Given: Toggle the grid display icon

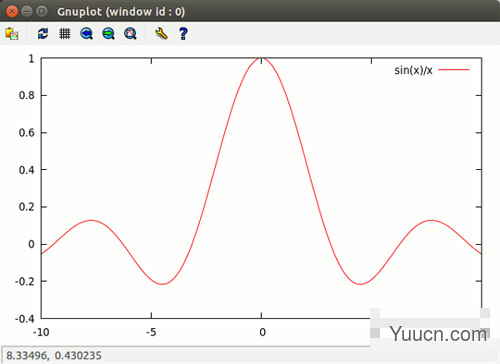Looking at the screenshot, I should 65,34.
